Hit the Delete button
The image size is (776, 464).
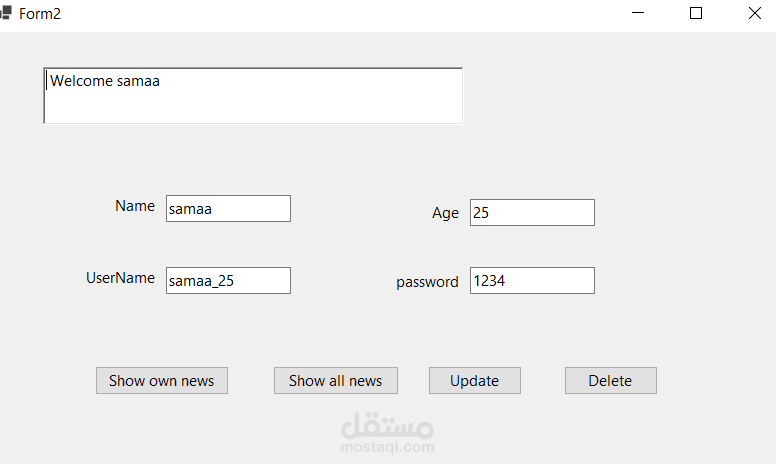pos(610,380)
